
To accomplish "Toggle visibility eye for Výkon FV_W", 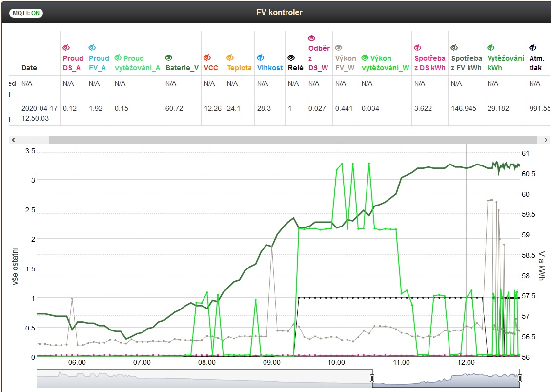I will click(339, 48).
